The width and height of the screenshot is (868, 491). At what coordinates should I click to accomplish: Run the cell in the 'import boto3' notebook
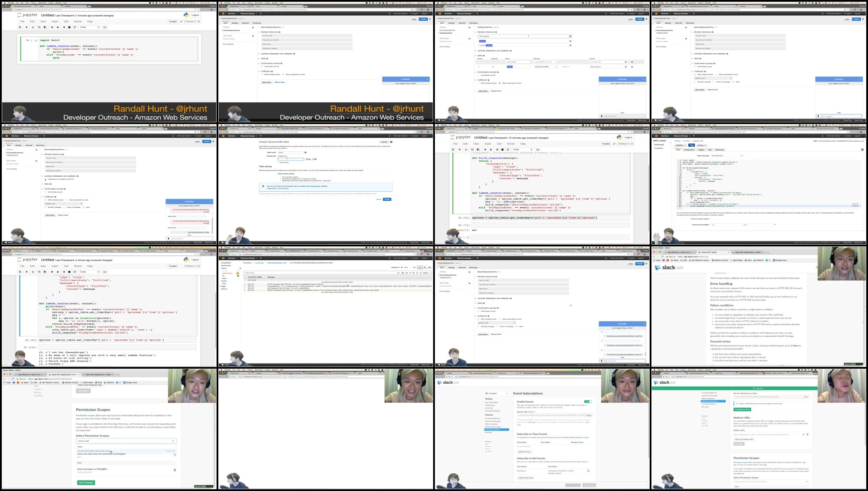(x=64, y=27)
